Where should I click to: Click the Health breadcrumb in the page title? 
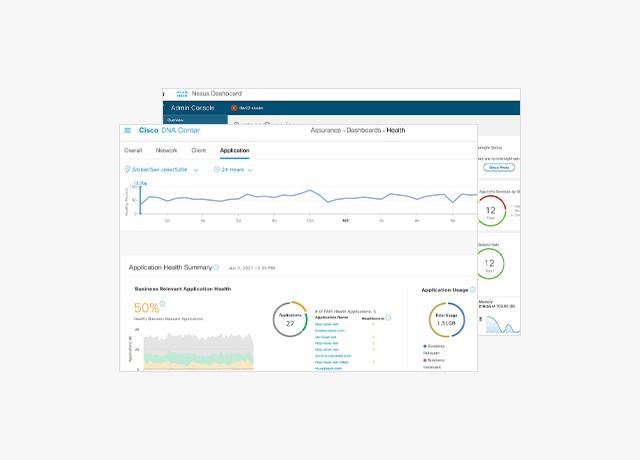coord(396,130)
